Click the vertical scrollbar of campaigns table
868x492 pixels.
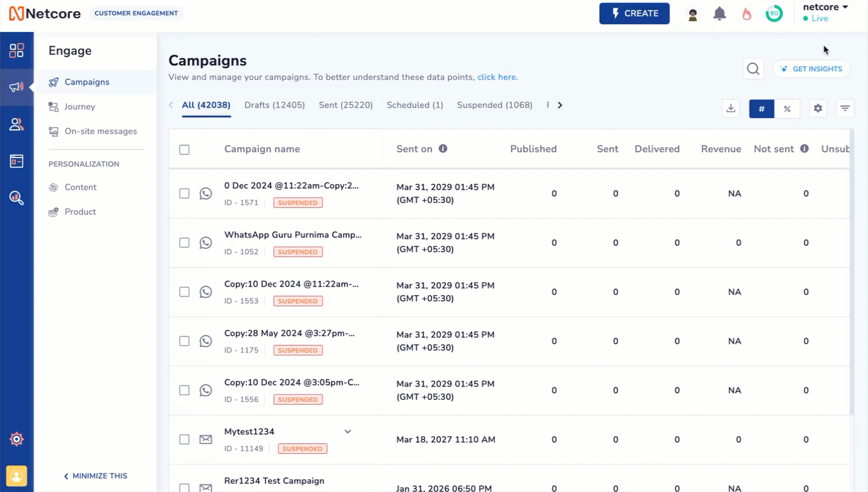851,271
